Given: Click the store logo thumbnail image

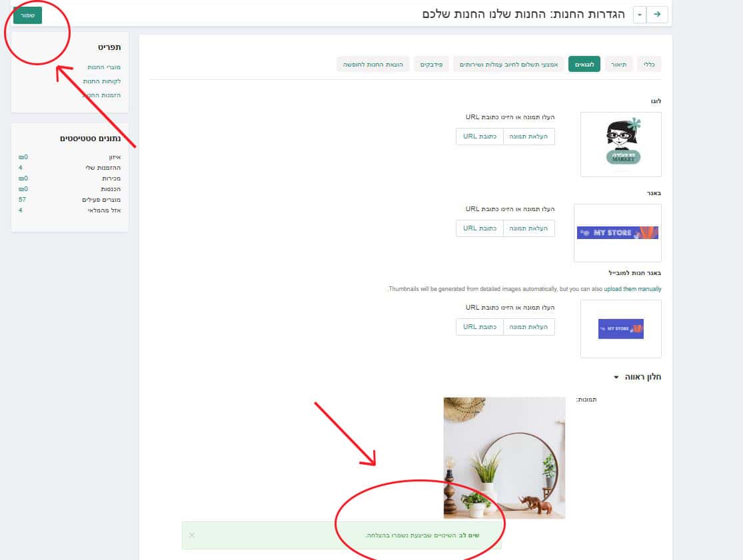Looking at the screenshot, I should coord(621,144).
